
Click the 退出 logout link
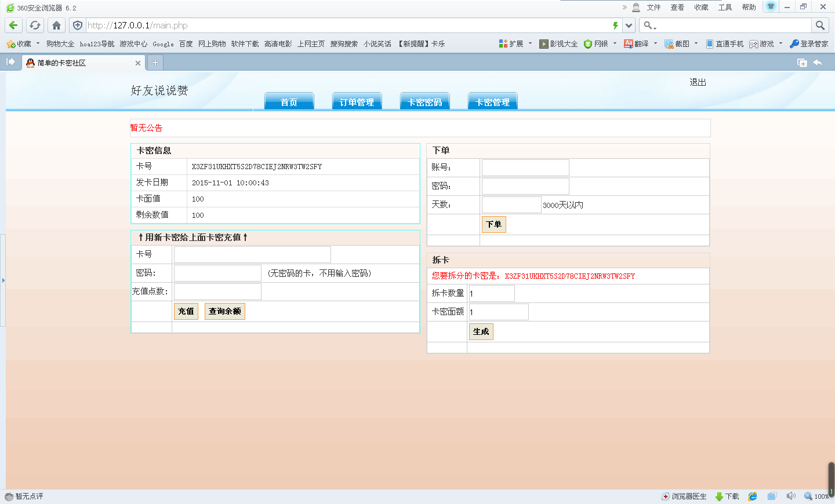pyautogui.click(x=698, y=82)
